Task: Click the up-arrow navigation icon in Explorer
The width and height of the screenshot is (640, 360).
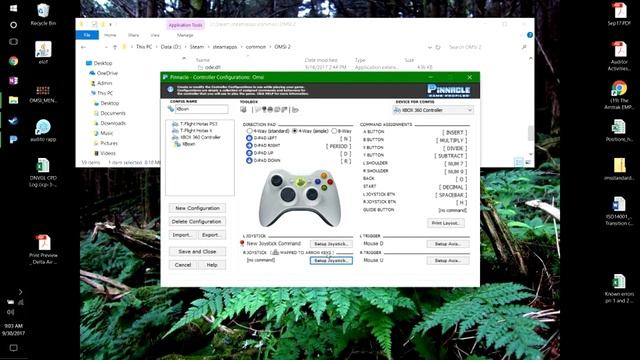Action: tap(115, 47)
